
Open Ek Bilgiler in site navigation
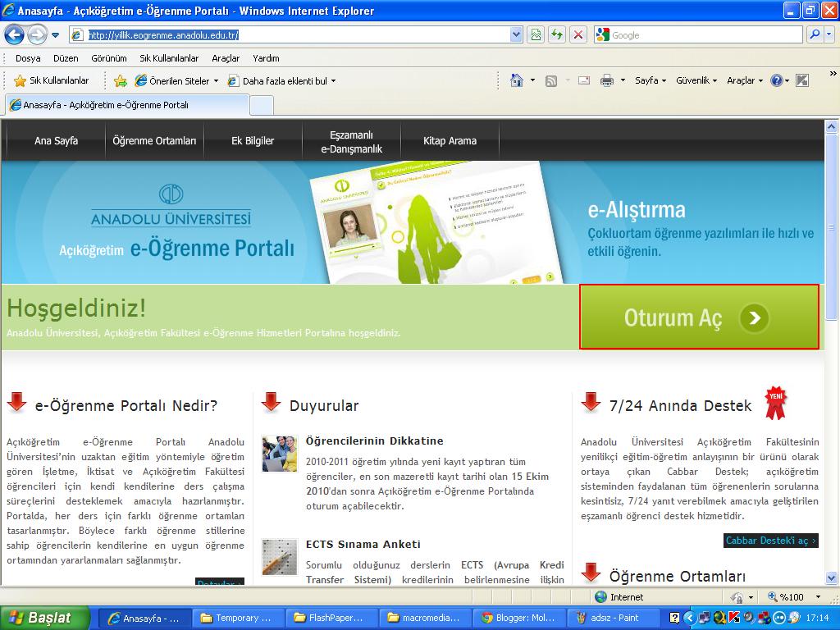(253, 141)
